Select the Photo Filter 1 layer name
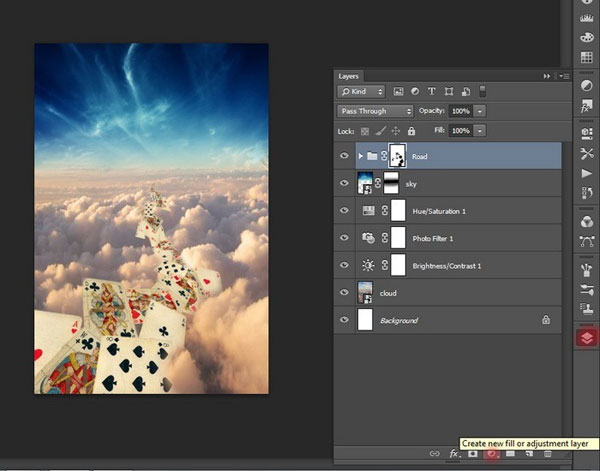This screenshot has height=471, width=600. tap(433, 238)
